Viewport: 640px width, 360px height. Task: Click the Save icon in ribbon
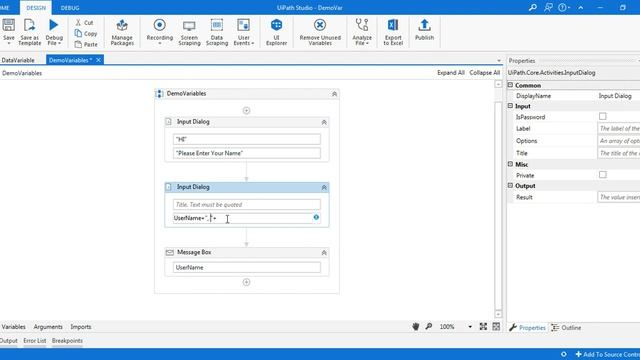[x=9, y=25]
